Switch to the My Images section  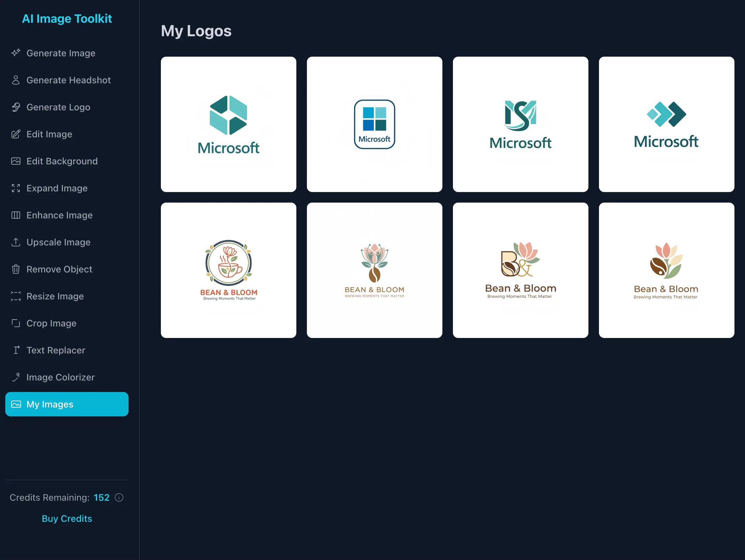(49, 404)
